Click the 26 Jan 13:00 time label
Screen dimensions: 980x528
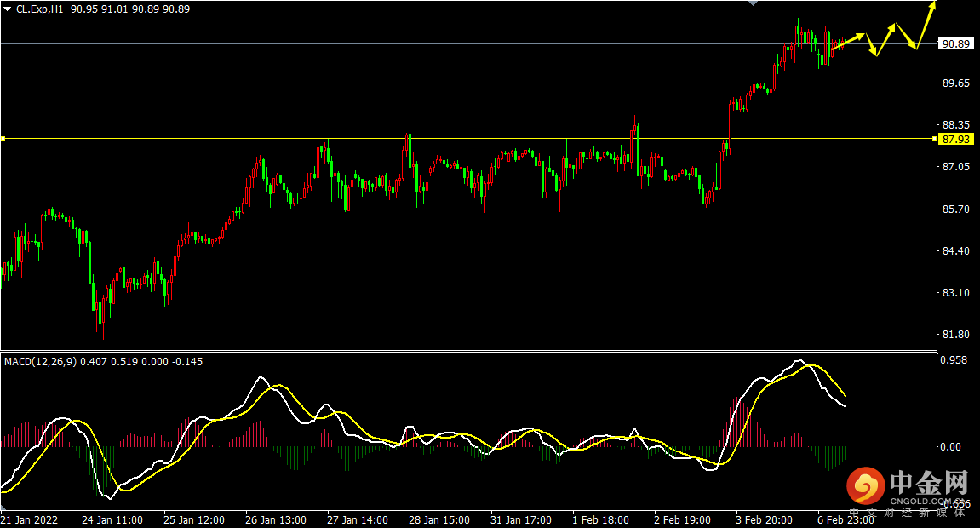pyautogui.click(x=276, y=519)
